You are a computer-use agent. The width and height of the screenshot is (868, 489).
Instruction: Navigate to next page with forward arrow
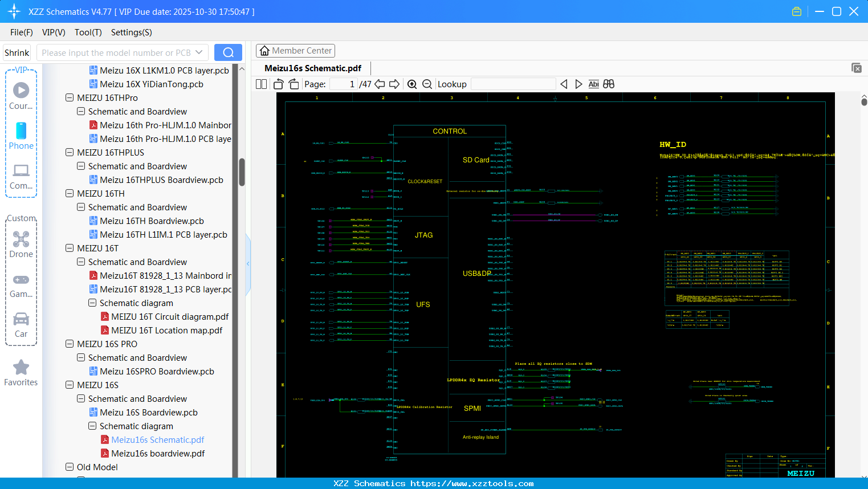(x=394, y=84)
